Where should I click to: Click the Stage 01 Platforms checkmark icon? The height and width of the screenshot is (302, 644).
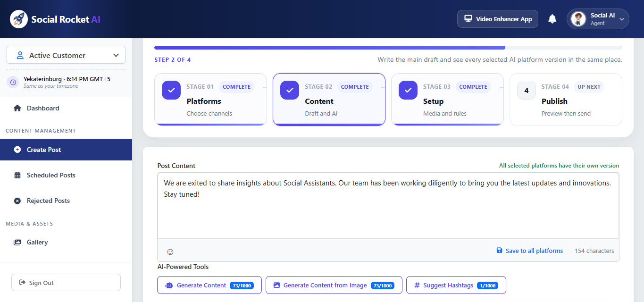[171, 90]
